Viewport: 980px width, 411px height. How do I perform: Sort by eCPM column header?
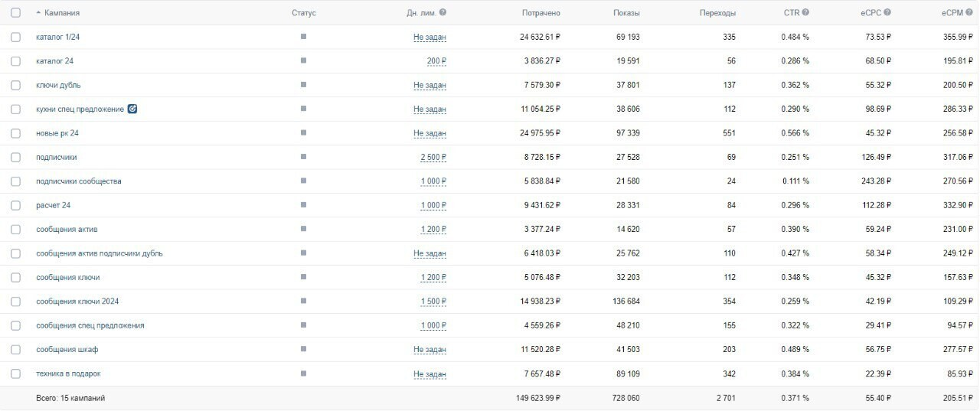click(x=952, y=13)
